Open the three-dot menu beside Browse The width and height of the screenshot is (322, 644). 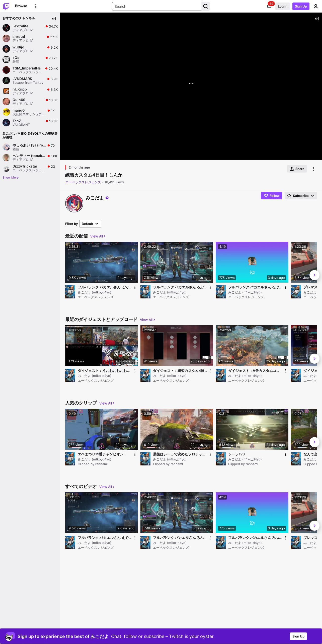[x=36, y=6]
